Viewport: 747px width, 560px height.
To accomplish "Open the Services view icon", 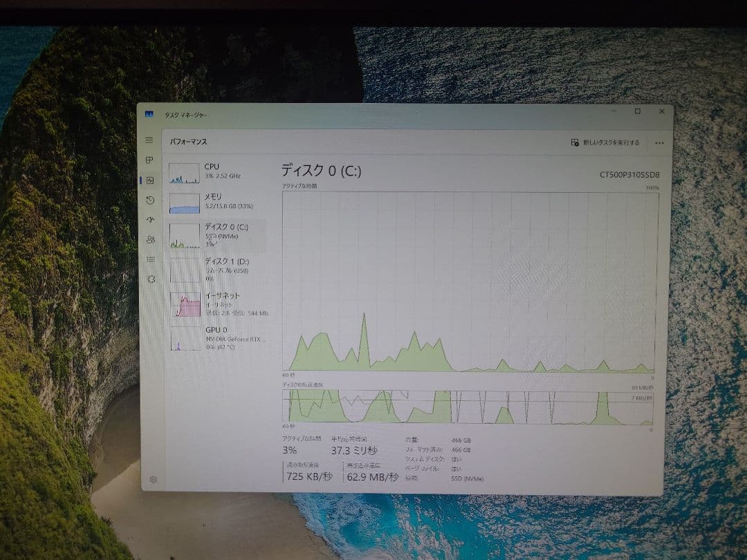I will [150, 278].
